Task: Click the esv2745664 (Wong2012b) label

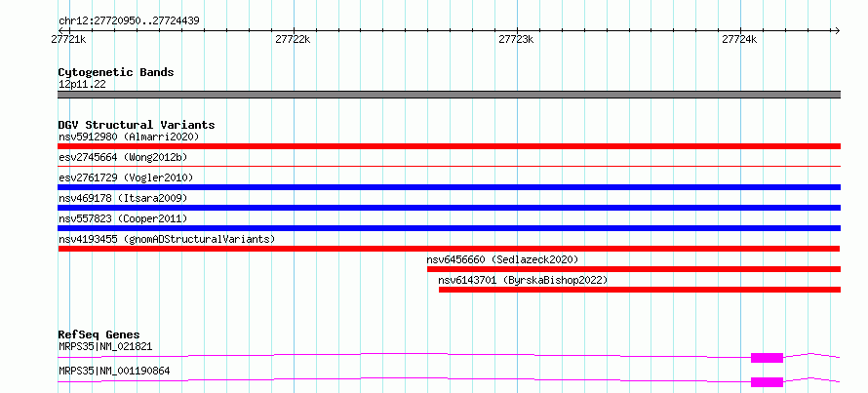Action: point(123,157)
